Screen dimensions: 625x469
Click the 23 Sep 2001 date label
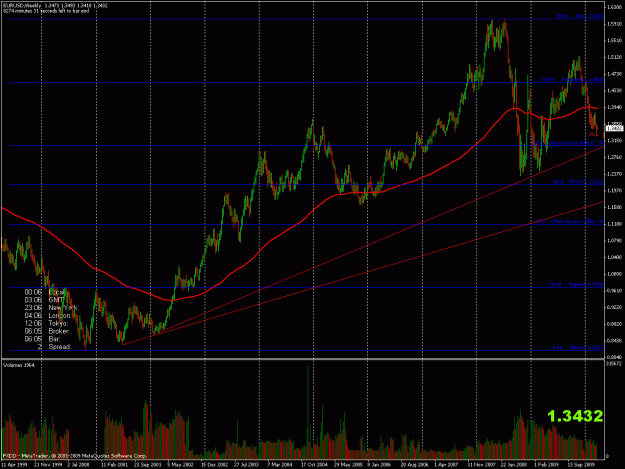pos(147,465)
